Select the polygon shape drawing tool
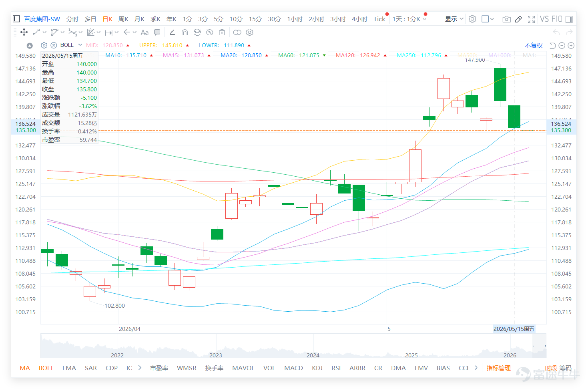The width and height of the screenshot is (588, 389). tap(54, 32)
